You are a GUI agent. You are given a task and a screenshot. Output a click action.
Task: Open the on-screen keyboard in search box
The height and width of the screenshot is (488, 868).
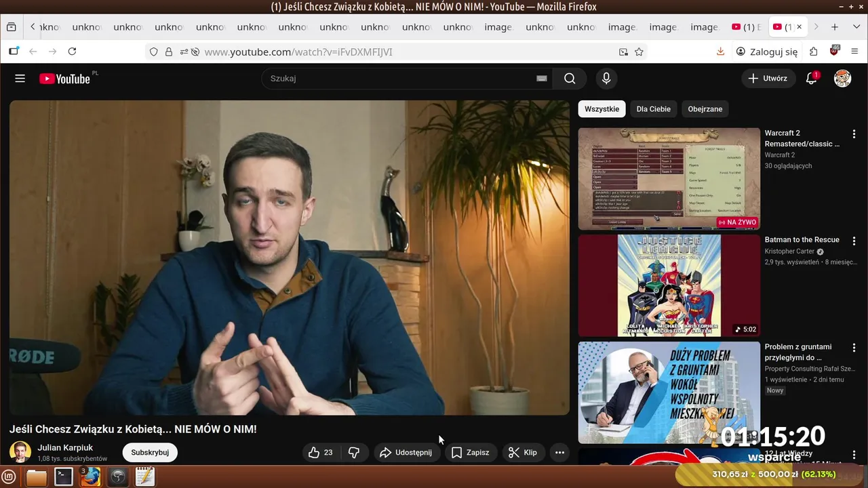542,79
